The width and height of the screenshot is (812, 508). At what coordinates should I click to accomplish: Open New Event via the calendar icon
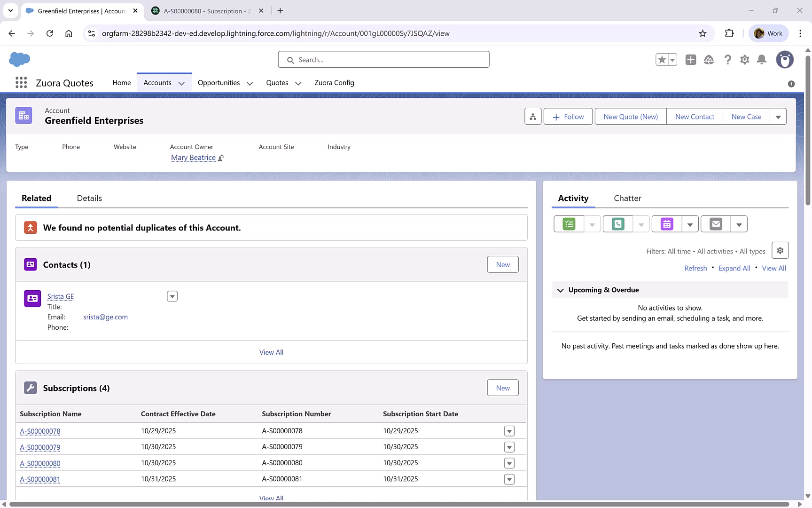coord(666,224)
